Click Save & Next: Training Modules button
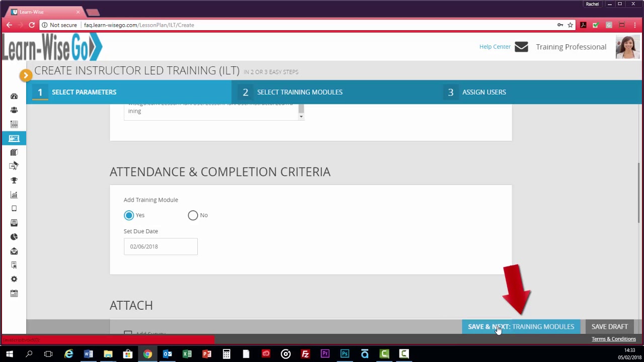Image resolution: width=644 pixels, height=362 pixels. click(521, 327)
